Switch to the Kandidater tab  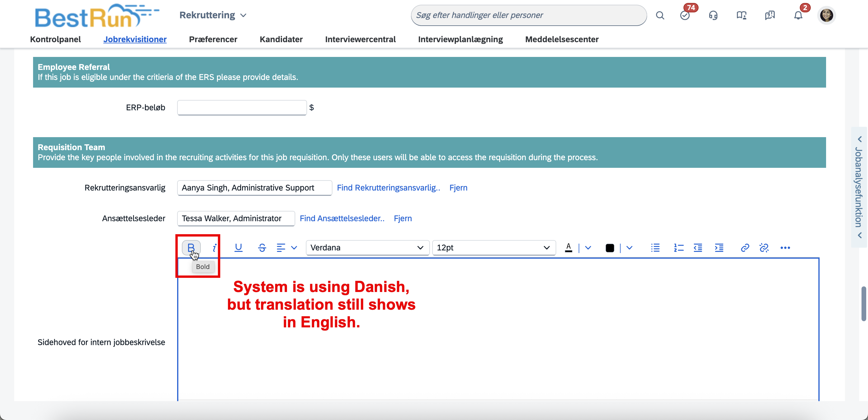[281, 40]
